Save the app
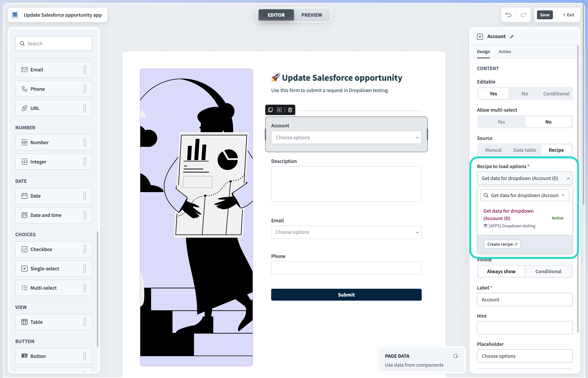 point(545,15)
